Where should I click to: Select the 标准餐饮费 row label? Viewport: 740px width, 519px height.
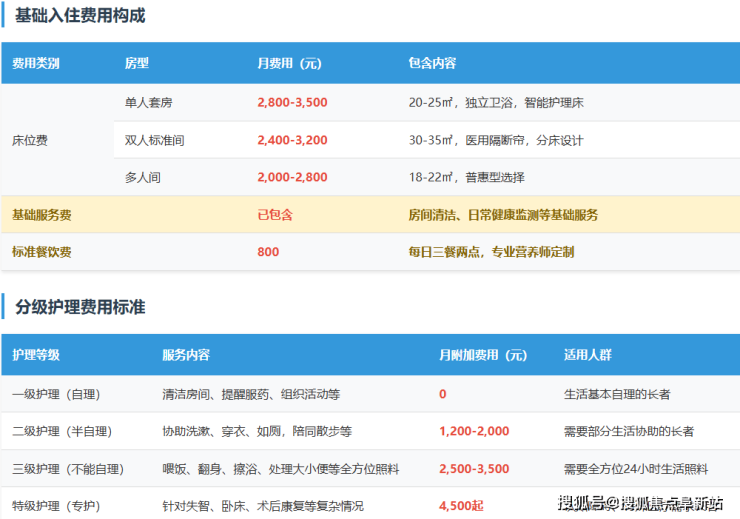[x=41, y=252]
